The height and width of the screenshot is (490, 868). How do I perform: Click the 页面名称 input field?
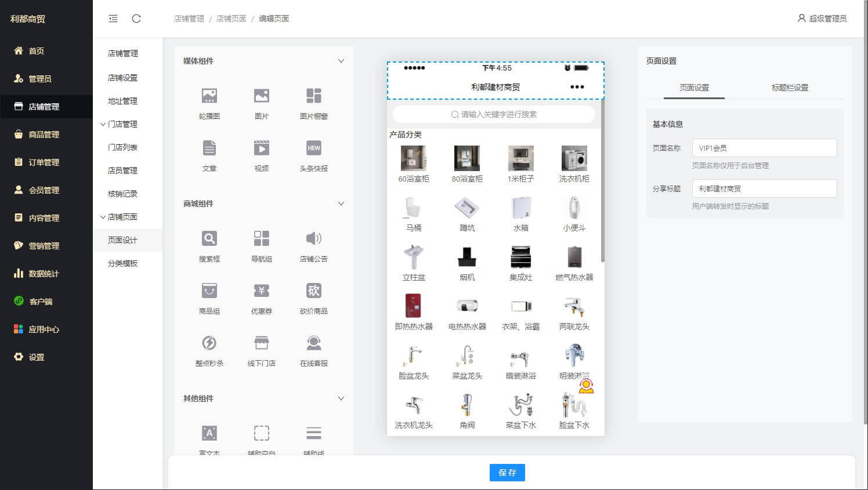[x=764, y=148]
